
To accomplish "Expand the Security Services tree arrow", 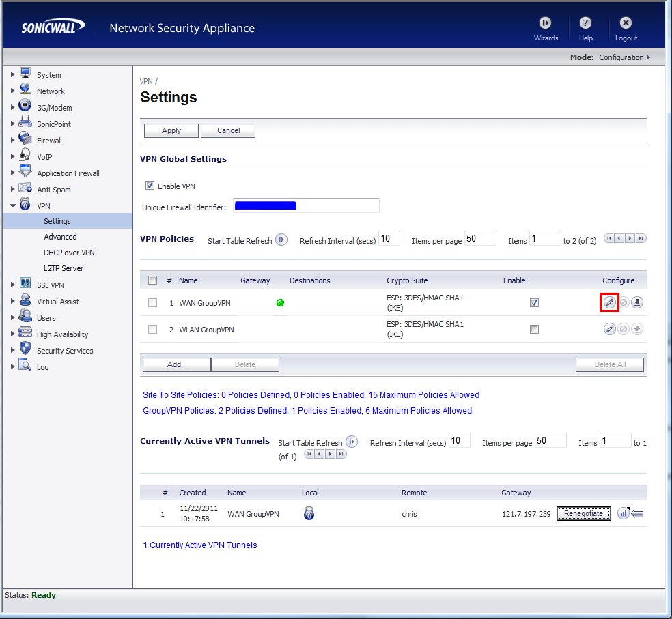I will click(x=12, y=350).
